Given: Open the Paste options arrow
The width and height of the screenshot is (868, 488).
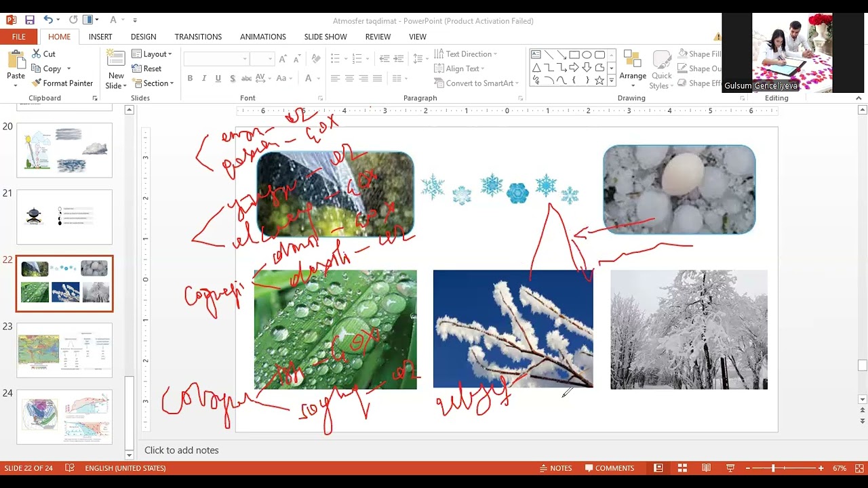Looking at the screenshot, I should pos(16,85).
